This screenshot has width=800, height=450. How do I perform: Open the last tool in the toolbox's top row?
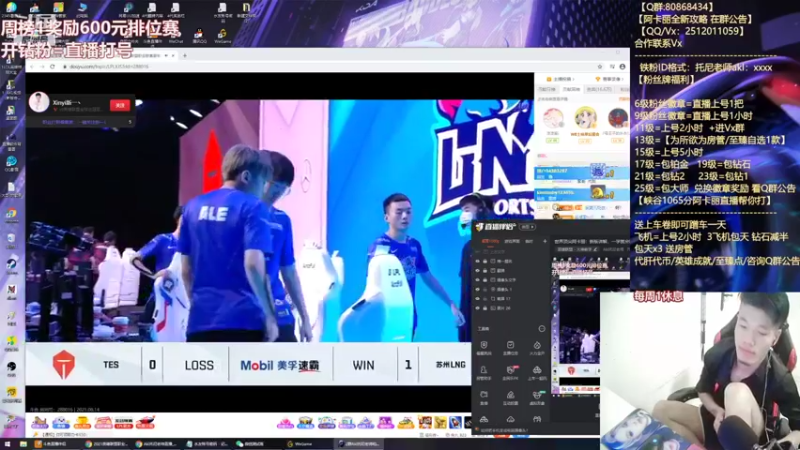(x=537, y=348)
